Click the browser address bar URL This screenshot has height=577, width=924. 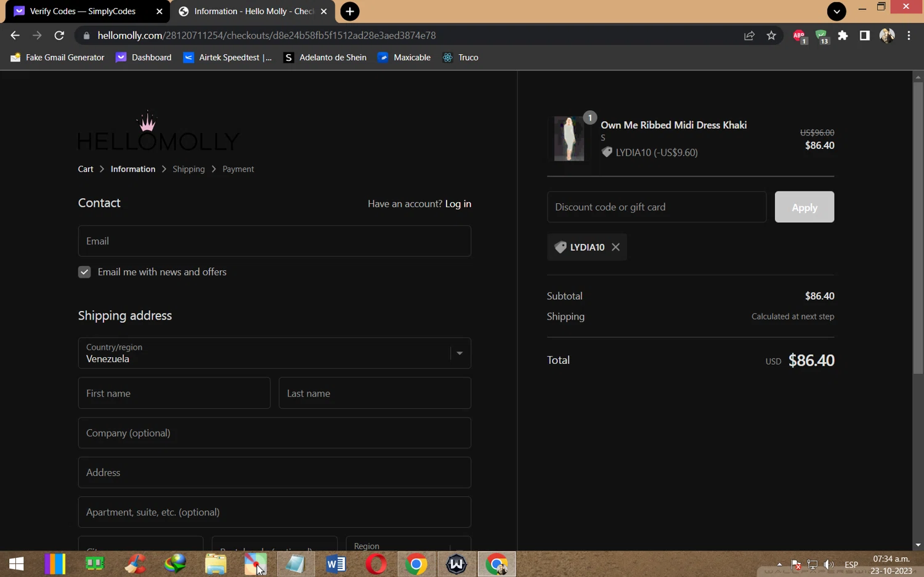point(267,36)
